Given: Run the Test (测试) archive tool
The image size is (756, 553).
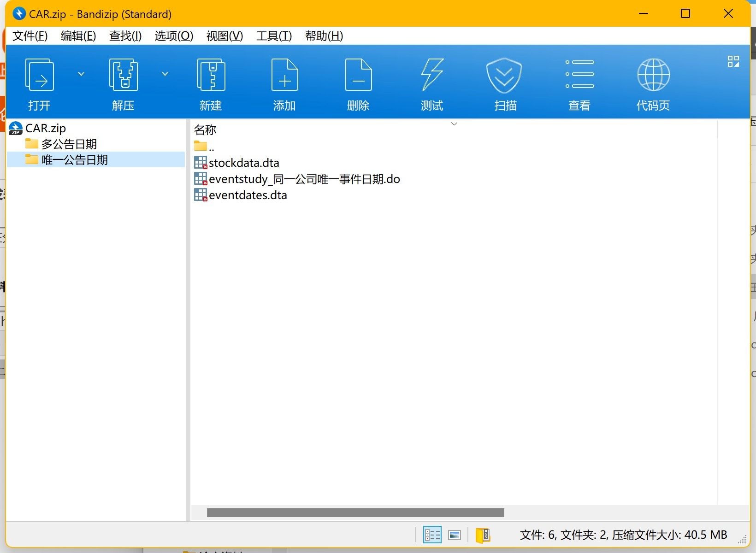Looking at the screenshot, I should (x=432, y=75).
